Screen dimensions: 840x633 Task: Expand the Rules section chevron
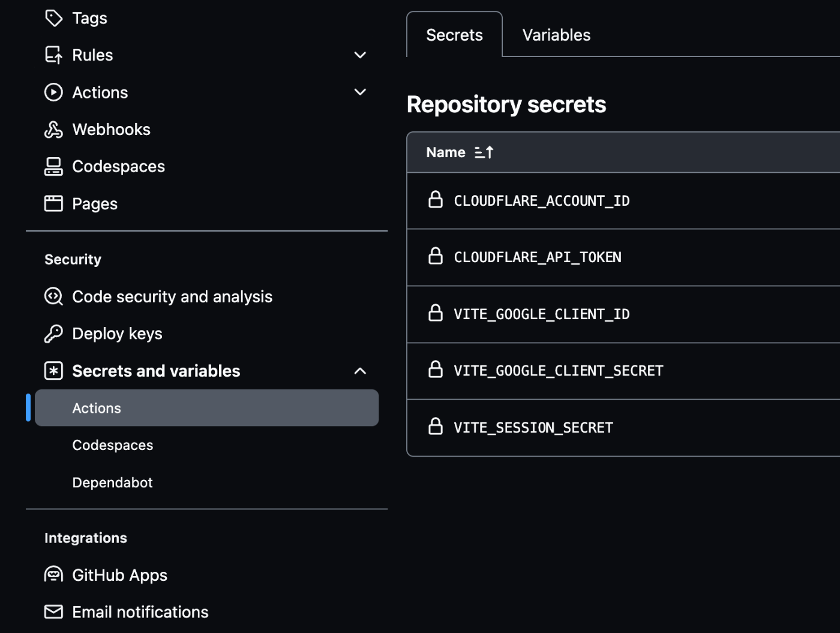pyautogui.click(x=360, y=55)
